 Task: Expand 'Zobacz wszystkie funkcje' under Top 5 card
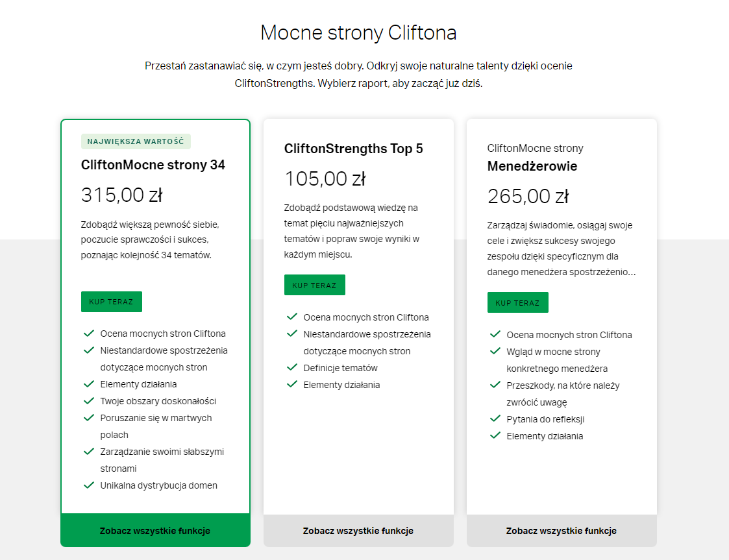point(358,531)
